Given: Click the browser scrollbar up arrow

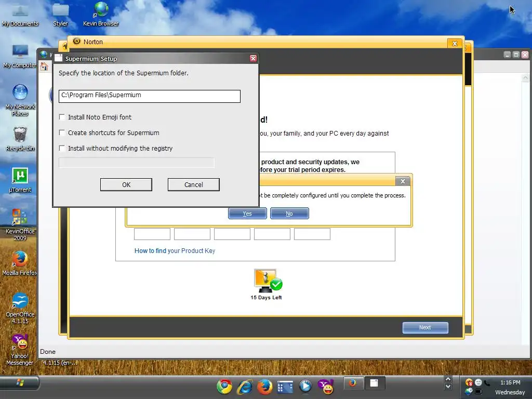Looking at the screenshot, I should (x=525, y=78).
